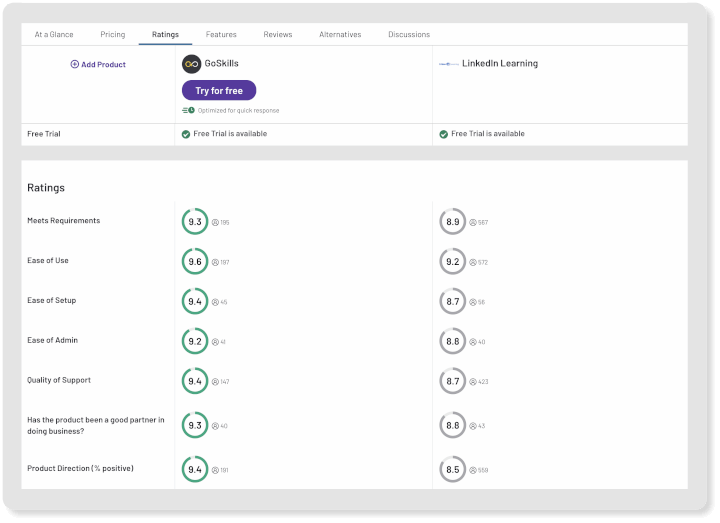Click LinkedIn Learning Meets Requirements reviewer count icon
The height and width of the screenshot is (523, 720).
473,222
